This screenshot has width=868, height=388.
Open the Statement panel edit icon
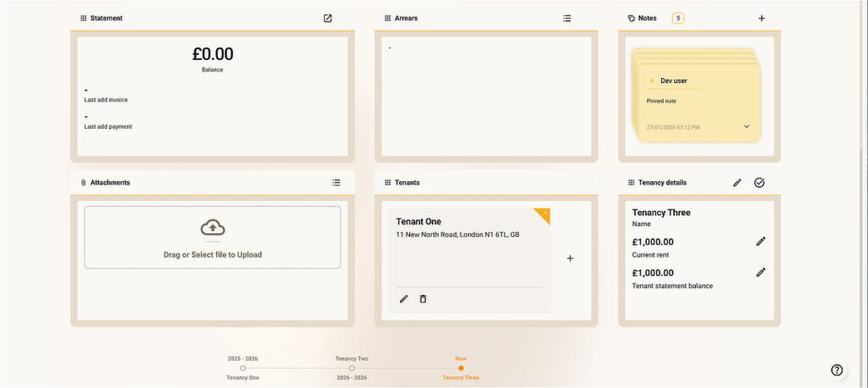pyautogui.click(x=328, y=18)
